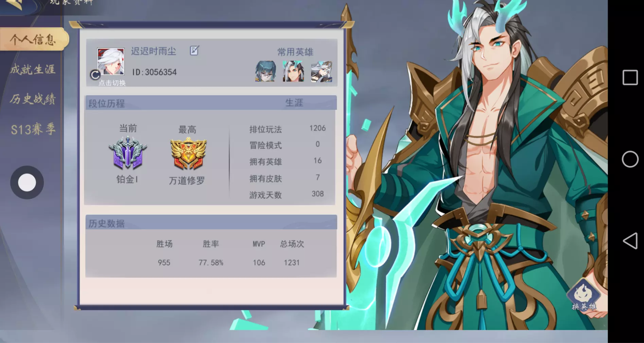This screenshot has height=343, width=644.
Task: Tap Android back triangle button
Action: [x=630, y=241]
